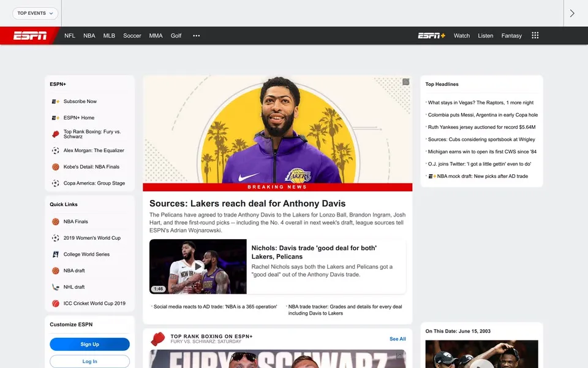
Task: Click the College World Series icon
Action: click(56, 254)
